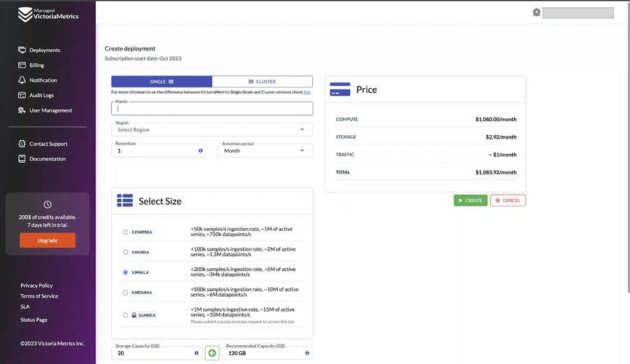Screen dimensions: 630x364
Task: Choose the S.MEDIUM.A size tier
Action: (x=125, y=293)
